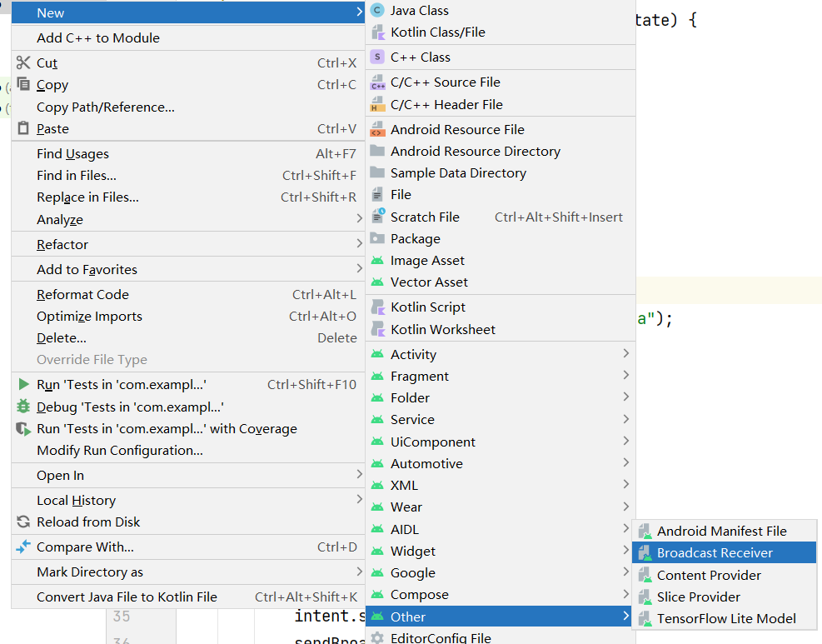The image size is (822, 644).
Task: Open the Wear submenu
Action: click(501, 507)
